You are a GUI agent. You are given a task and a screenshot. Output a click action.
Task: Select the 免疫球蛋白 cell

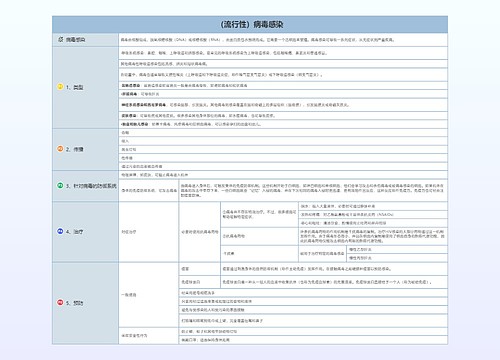[x=200, y=282]
